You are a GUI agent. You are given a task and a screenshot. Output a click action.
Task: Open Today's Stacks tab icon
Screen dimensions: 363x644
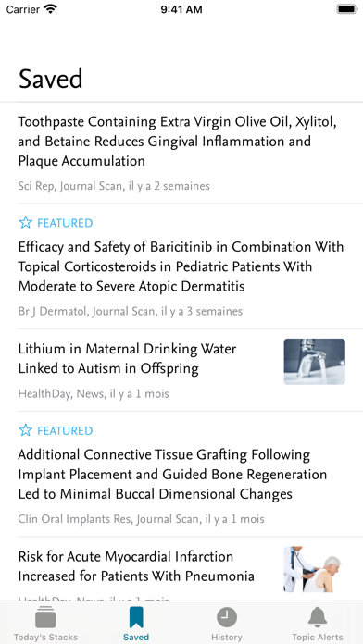tap(45, 617)
